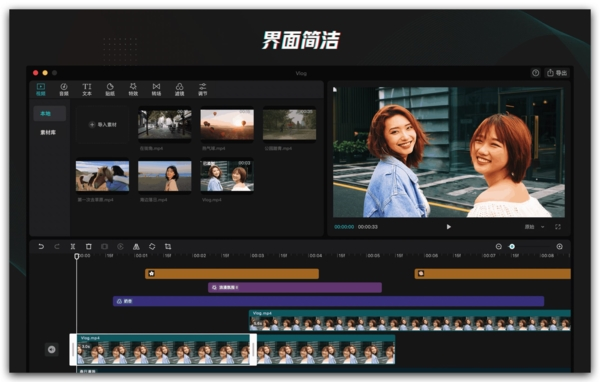Undo the last edit with the undo arrow

pos(41,247)
